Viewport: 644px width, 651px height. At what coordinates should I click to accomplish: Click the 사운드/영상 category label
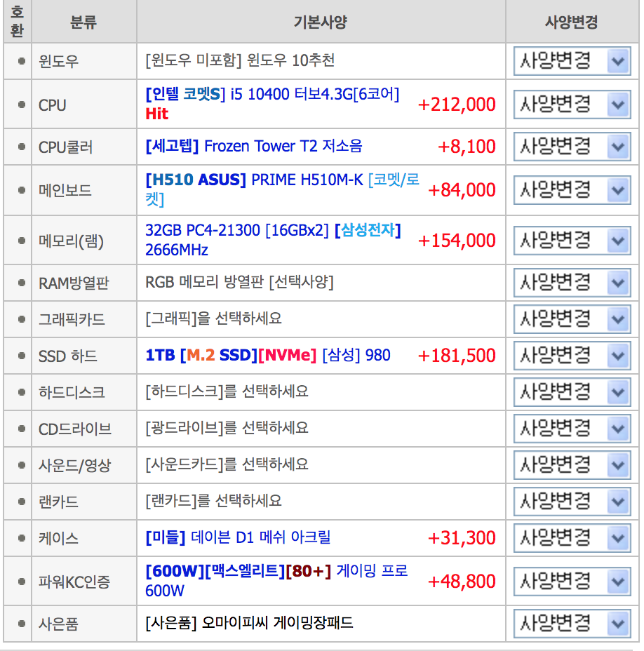(75, 465)
